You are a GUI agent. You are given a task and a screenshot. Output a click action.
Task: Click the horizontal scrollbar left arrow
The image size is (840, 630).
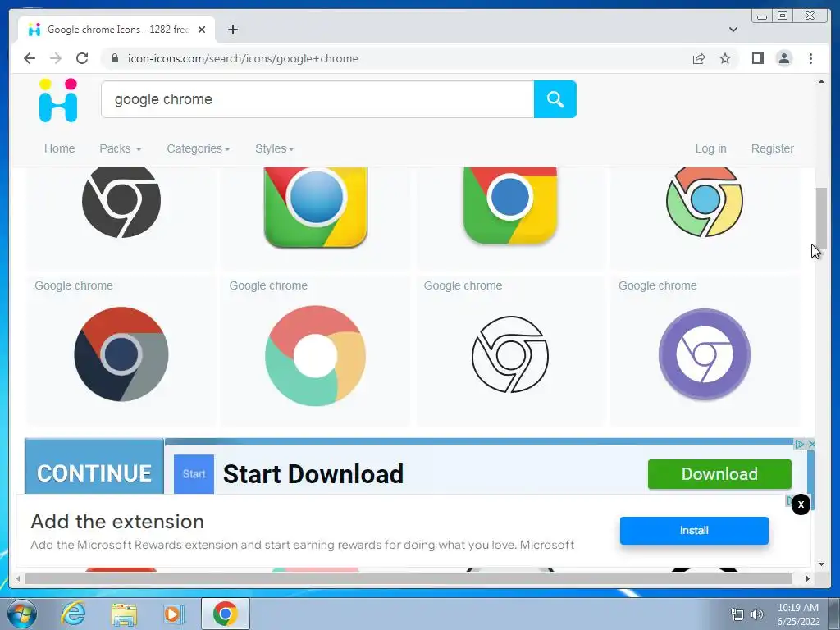click(18, 578)
